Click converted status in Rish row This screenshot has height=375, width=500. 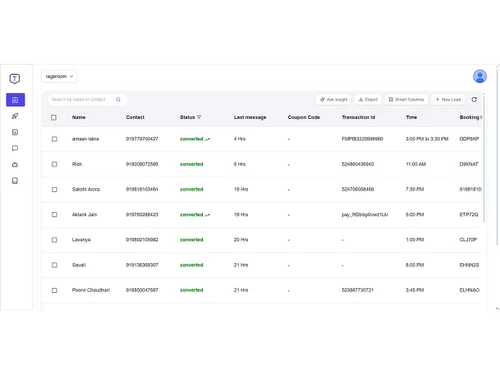coord(191,164)
